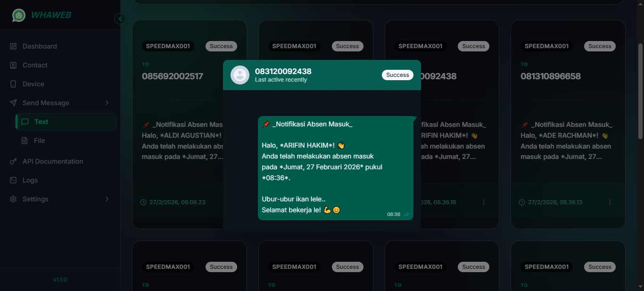The height and width of the screenshot is (291, 644).
Task: Click the contact avatar in the popup header
Action: 240,75
